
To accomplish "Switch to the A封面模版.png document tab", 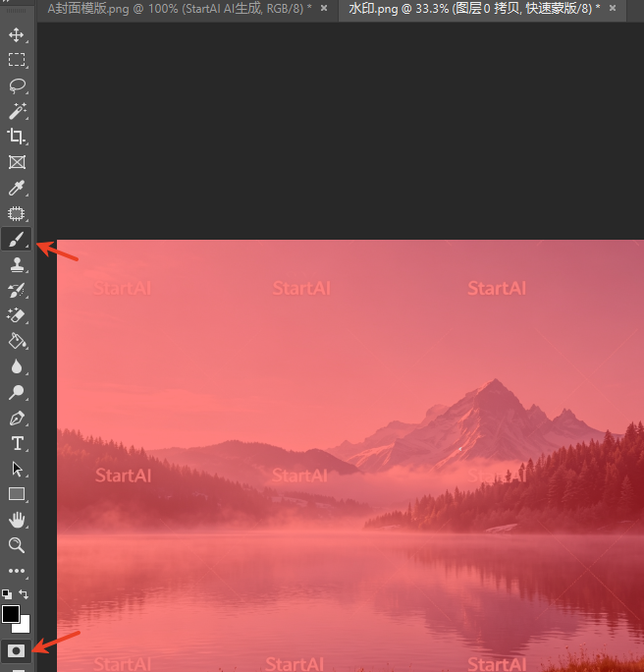I will 179,8.
